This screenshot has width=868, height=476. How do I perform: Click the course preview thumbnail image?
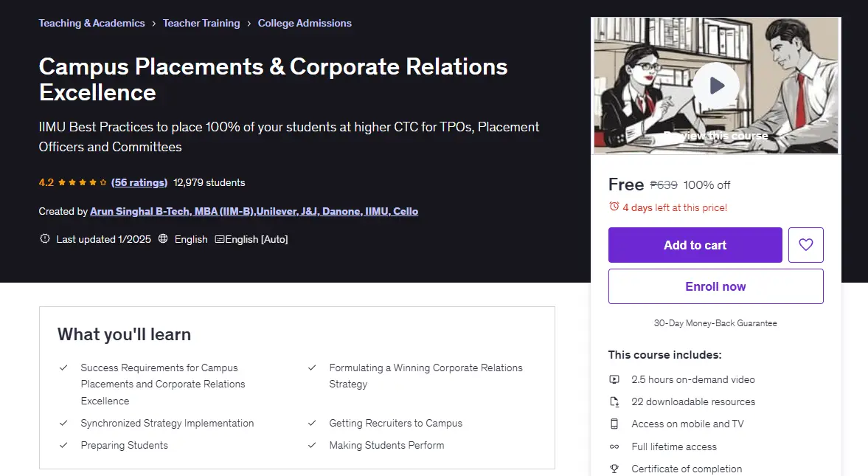[x=716, y=86]
